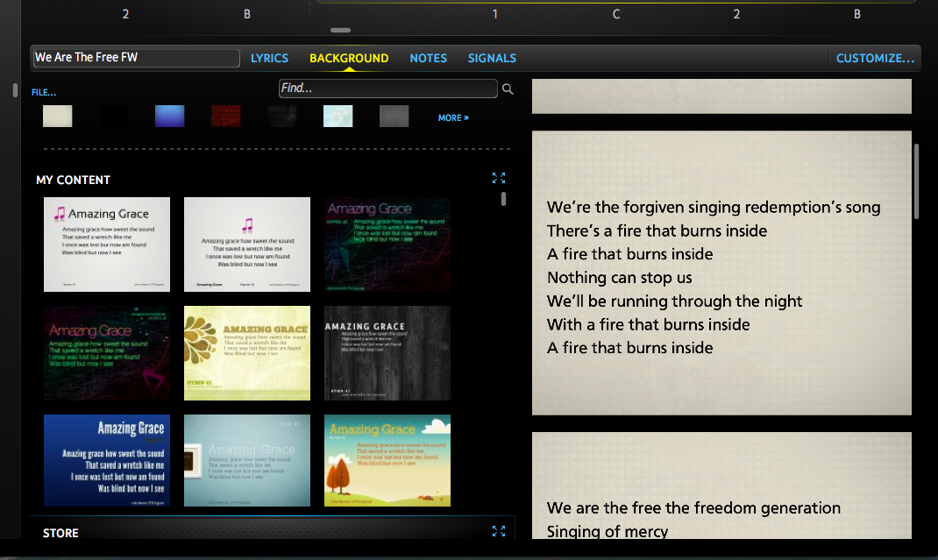The height and width of the screenshot is (560, 938).
Task: Click the panel resize handle above title
Action: [340, 30]
